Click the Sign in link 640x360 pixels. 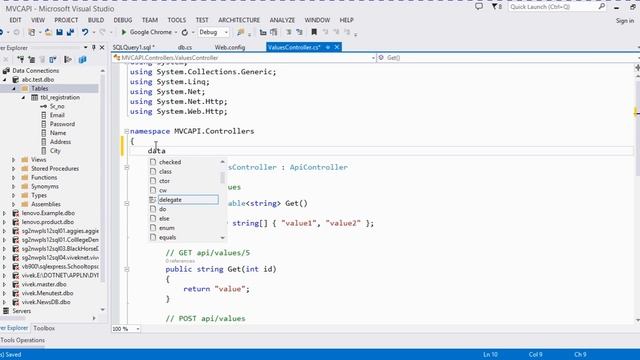625,20
